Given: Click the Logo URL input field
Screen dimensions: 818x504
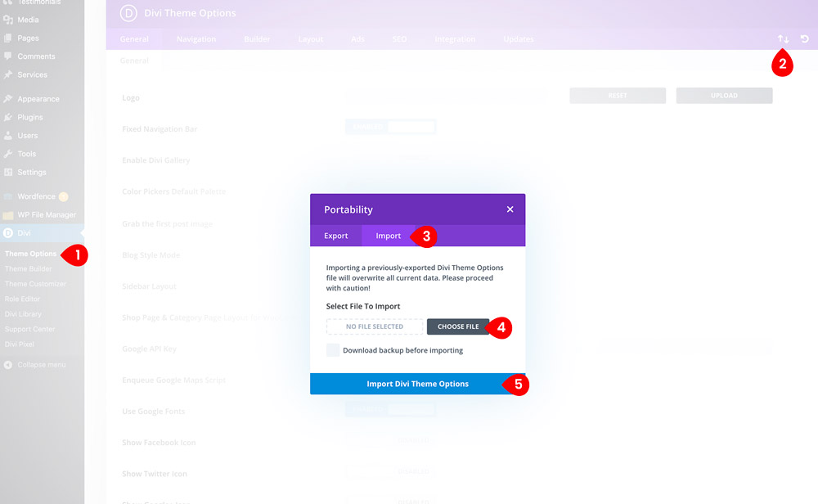Looking at the screenshot, I should pyautogui.click(x=447, y=96).
